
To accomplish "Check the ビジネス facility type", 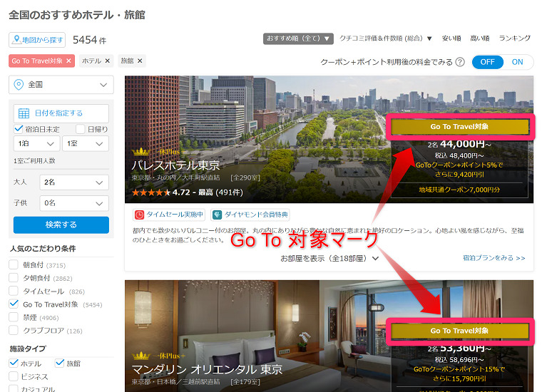I will (14, 376).
